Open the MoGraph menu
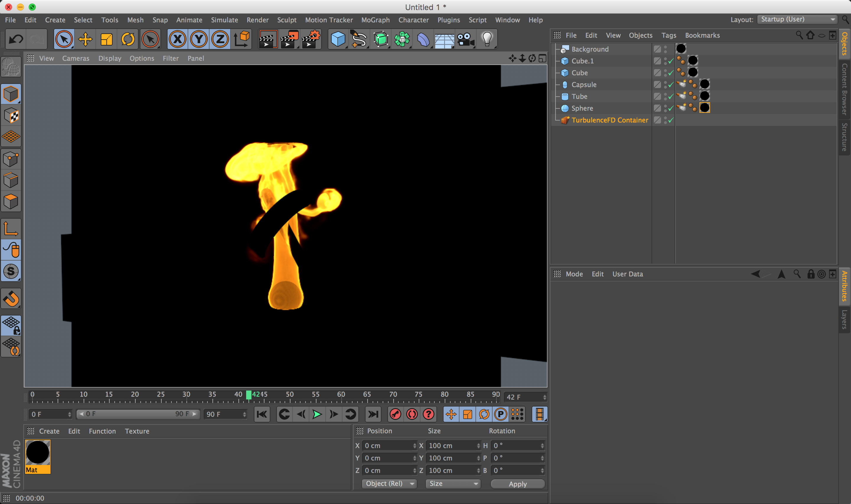Image resolution: width=851 pixels, height=504 pixels. [x=375, y=20]
